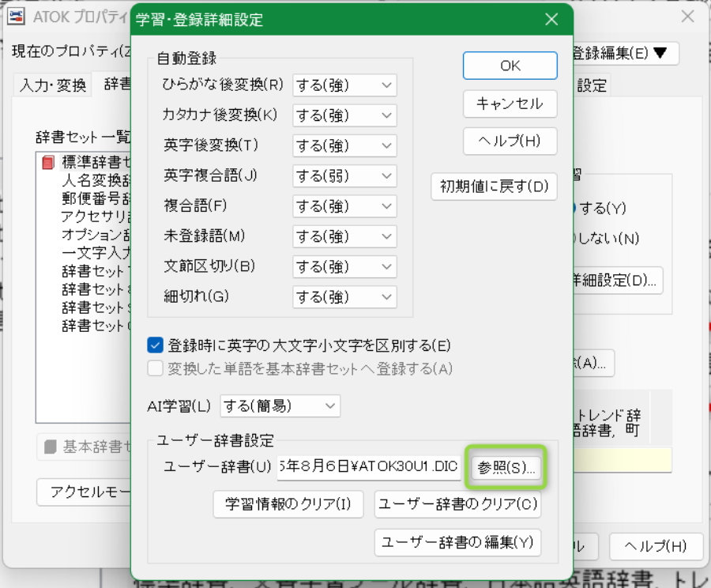Open the 英字複合語(J) dropdown
711x588 pixels.
(x=344, y=176)
